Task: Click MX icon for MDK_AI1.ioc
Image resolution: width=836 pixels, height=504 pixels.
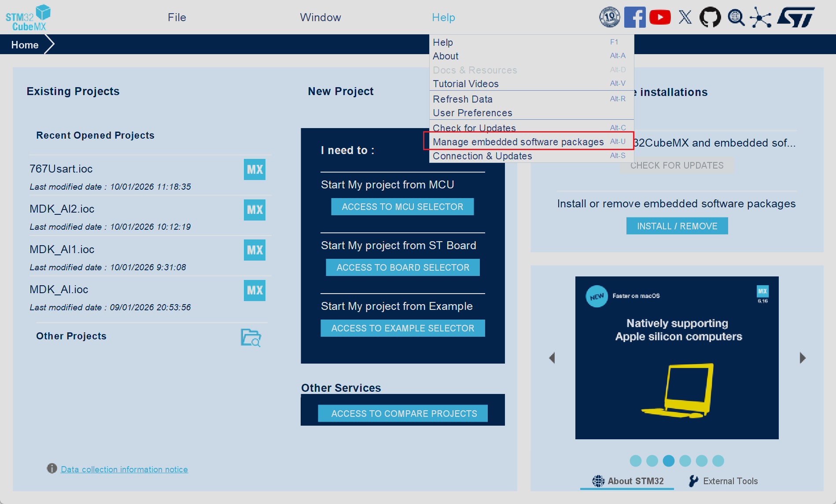Action: [x=254, y=250]
